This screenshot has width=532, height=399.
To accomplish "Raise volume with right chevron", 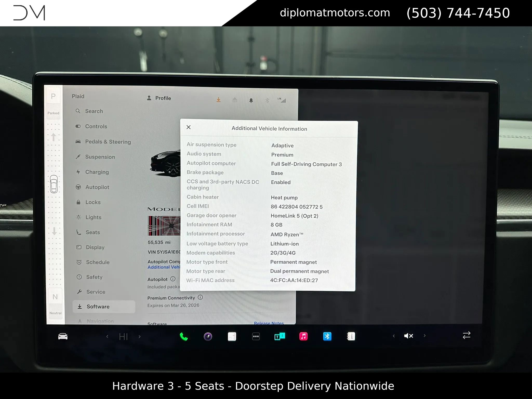I will point(424,336).
